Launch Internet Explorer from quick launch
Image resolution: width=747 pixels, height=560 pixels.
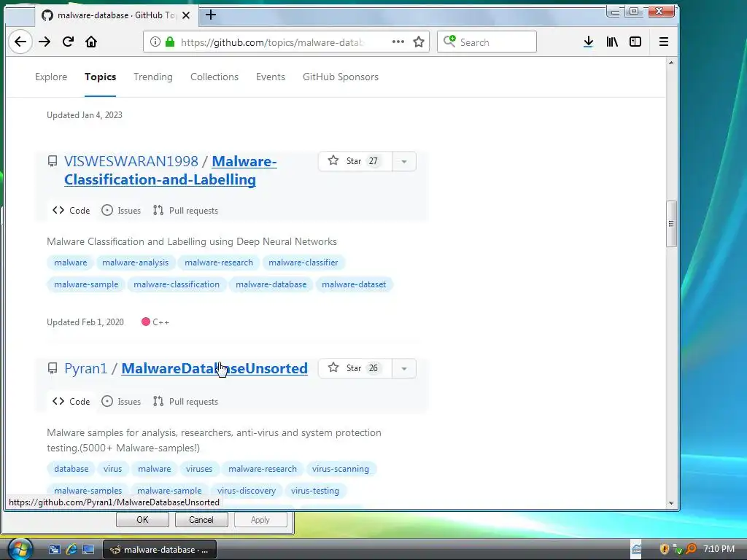[71, 550]
